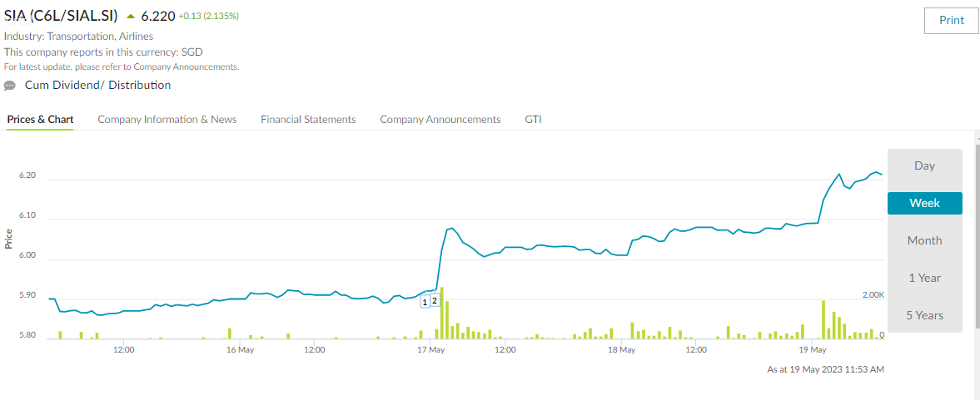Click the 'As at 19 May 2023' timestamp
Screen dimensions: 980x400
825,369
